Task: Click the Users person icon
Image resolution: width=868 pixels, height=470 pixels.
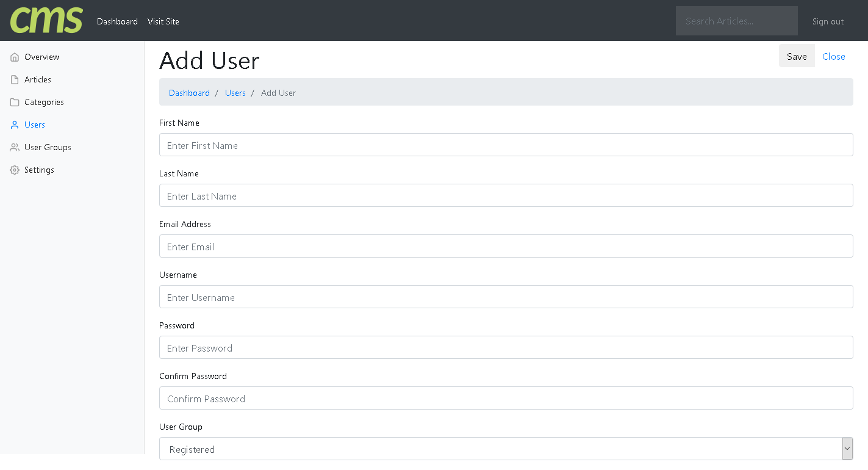Action: pyautogui.click(x=15, y=125)
